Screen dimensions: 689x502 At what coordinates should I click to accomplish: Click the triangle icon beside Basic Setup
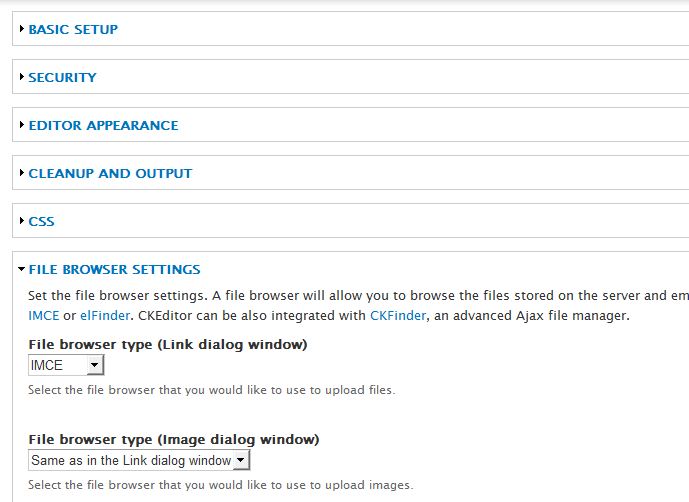click(x=22, y=29)
